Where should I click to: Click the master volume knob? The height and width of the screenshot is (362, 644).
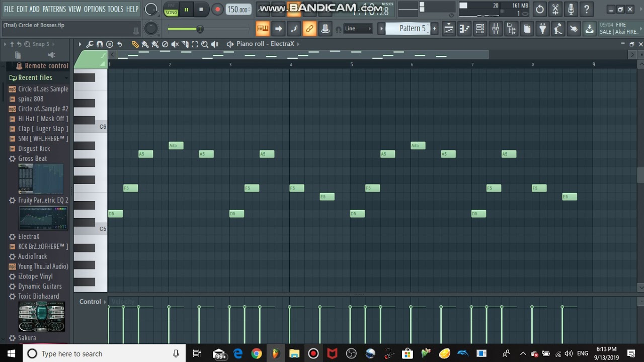[151, 9]
